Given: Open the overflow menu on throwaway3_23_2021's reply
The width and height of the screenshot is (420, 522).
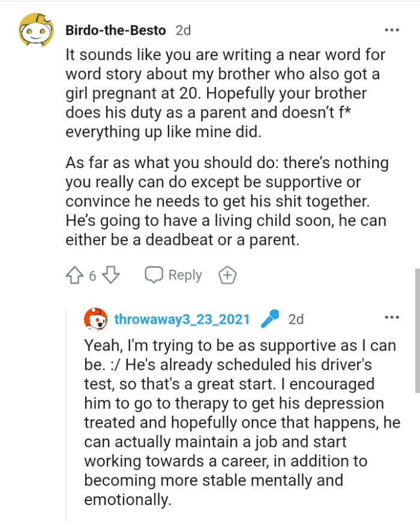Looking at the screenshot, I should (x=393, y=317).
